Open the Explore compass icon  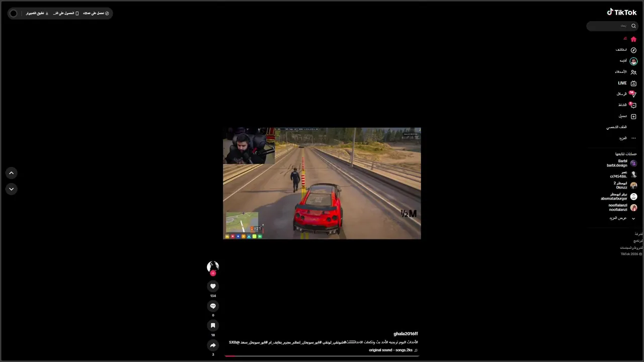[x=633, y=50]
